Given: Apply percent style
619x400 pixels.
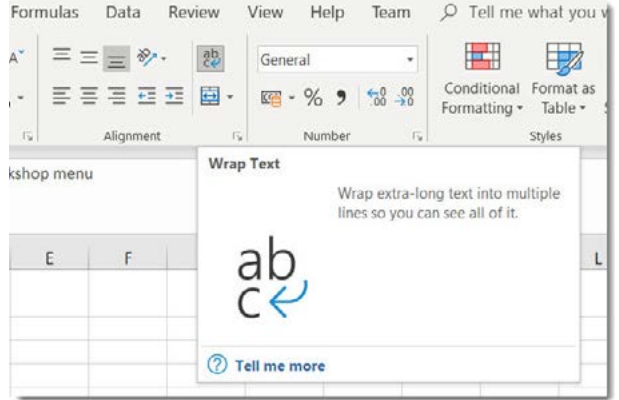Looking at the screenshot, I should click(x=313, y=97).
